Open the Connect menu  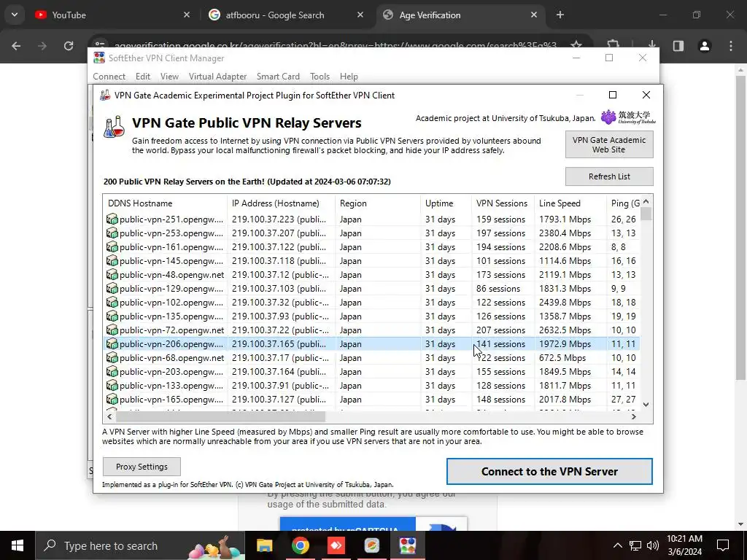(x=109, y=76)
